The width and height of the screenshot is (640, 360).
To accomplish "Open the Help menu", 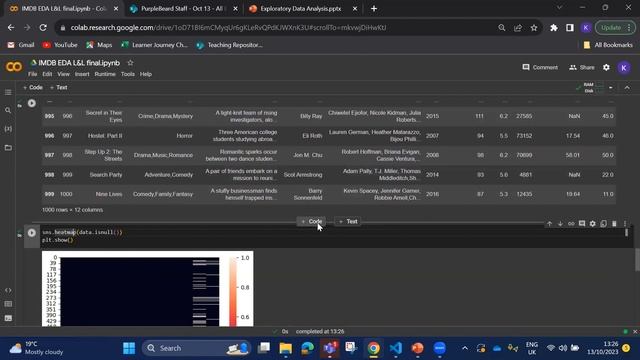I will (146, 74).
